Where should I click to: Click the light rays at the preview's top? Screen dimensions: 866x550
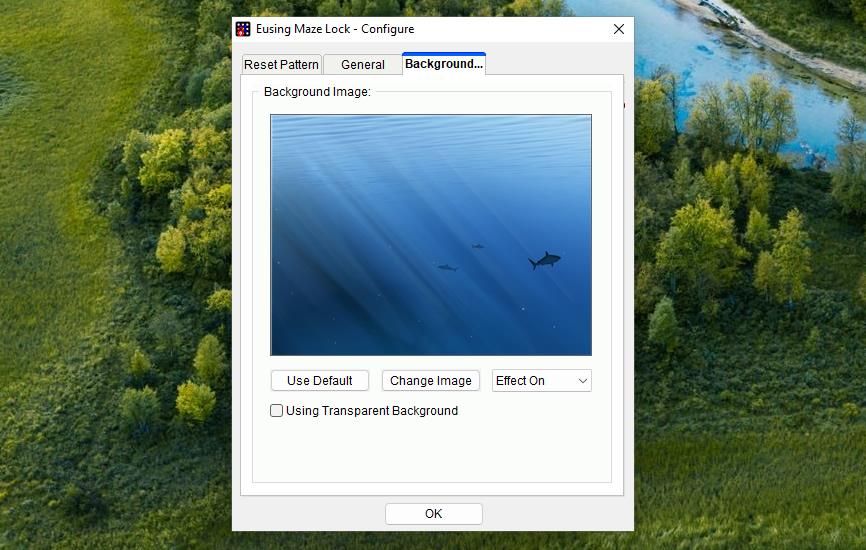point(400,135)
